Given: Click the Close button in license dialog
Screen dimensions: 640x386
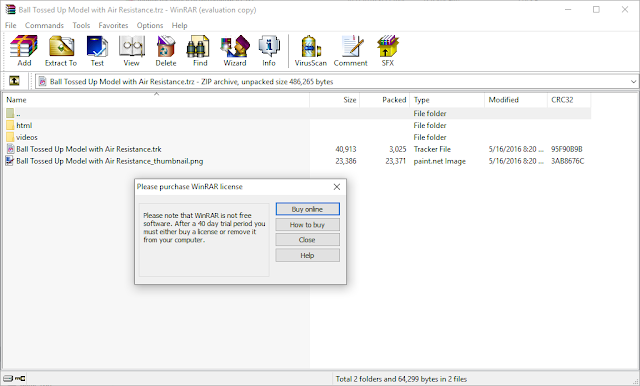Looking at the screenshot, I should pos(307,240).
